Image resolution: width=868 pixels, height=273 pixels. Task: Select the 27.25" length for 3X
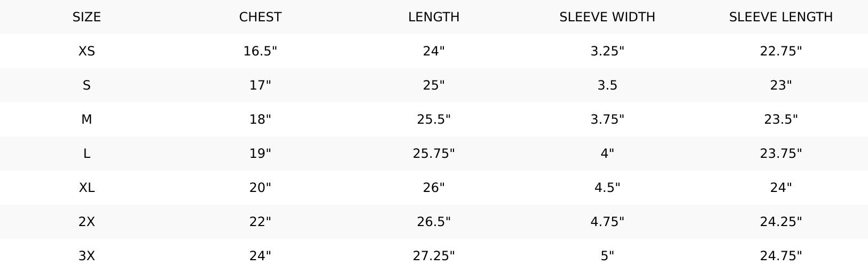click(434, 256)
